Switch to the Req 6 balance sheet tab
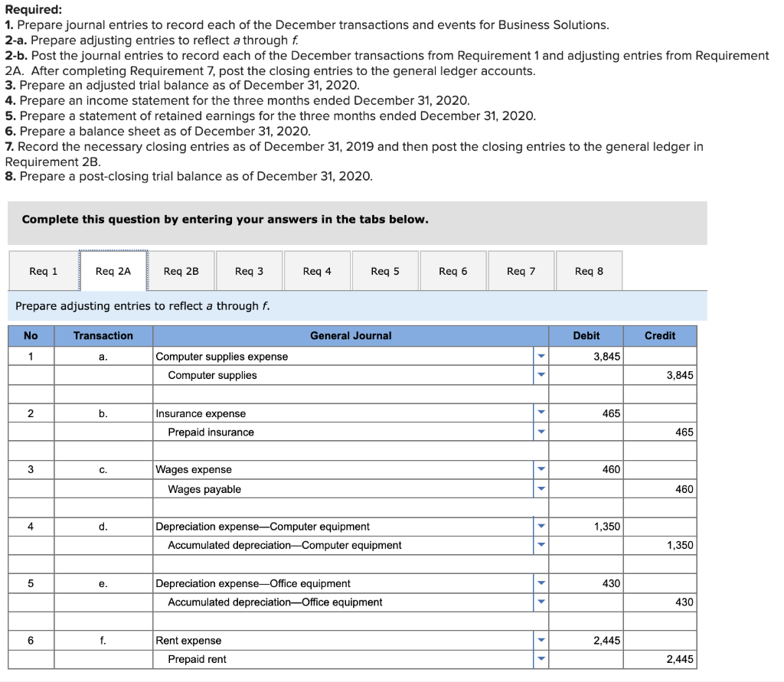This screenshot has width=784, height=682. [452, 270]
